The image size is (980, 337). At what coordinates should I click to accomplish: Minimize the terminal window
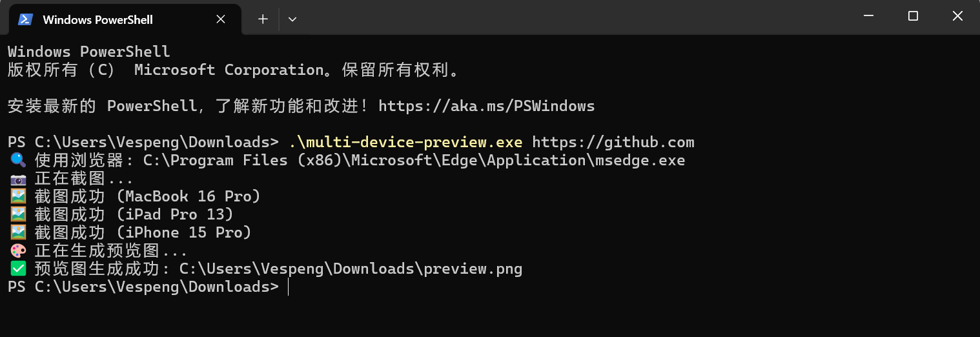point(869,16)
